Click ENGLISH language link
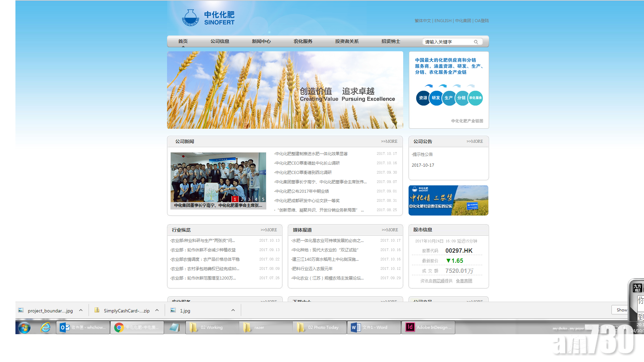 pyautogui.click(x=443, y=21)
